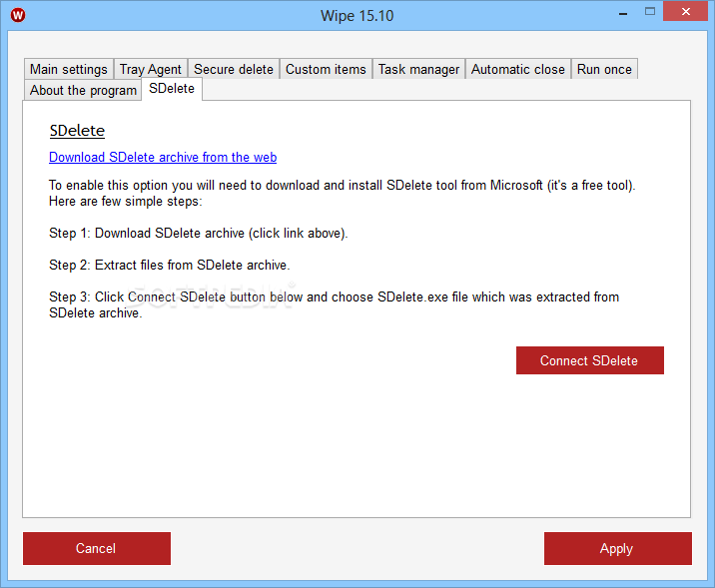This screenshot has width=715, height=588.
Task: Open the Secure delete tab
Action: [x=234, y=69]
